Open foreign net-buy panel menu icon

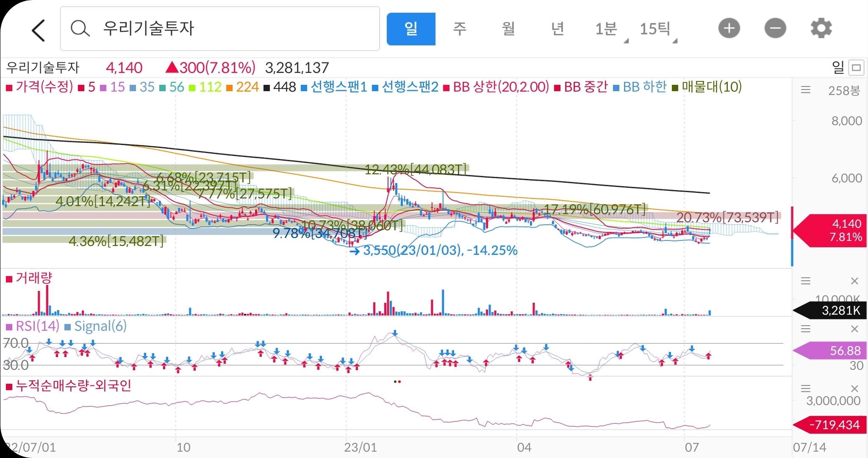pos(805,388)
